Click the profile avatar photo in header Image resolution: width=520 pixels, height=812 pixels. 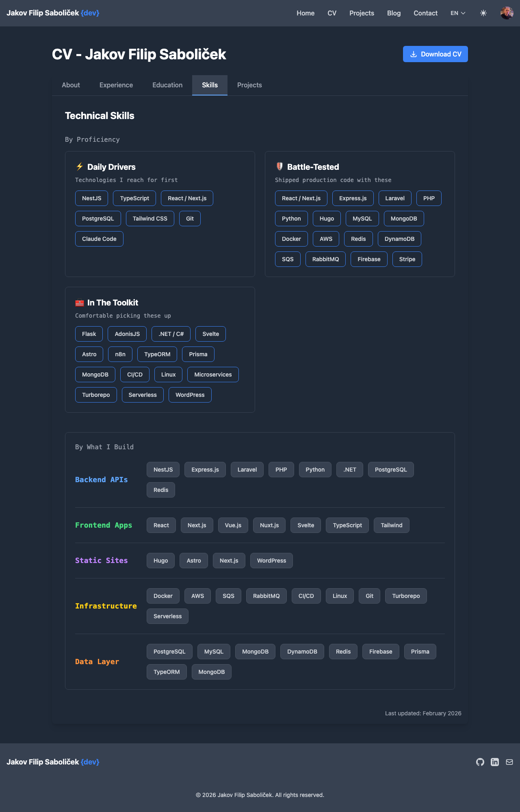coord(507,13)
